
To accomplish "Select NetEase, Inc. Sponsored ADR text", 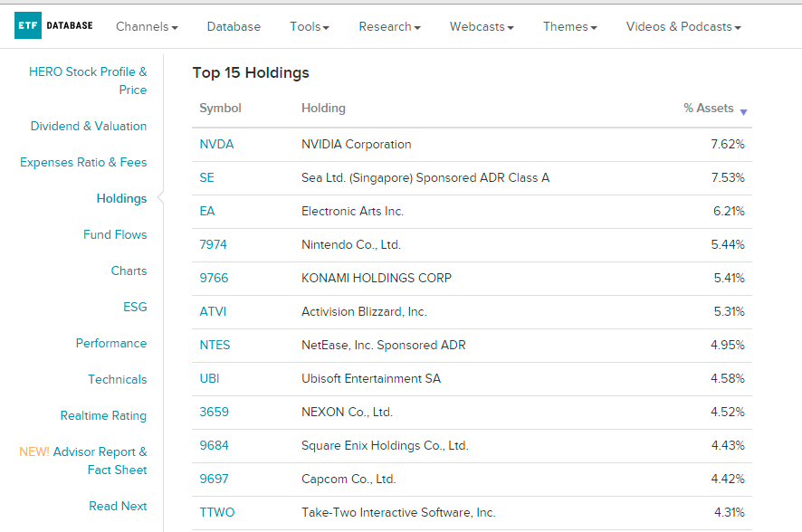I will click(384, 346).
